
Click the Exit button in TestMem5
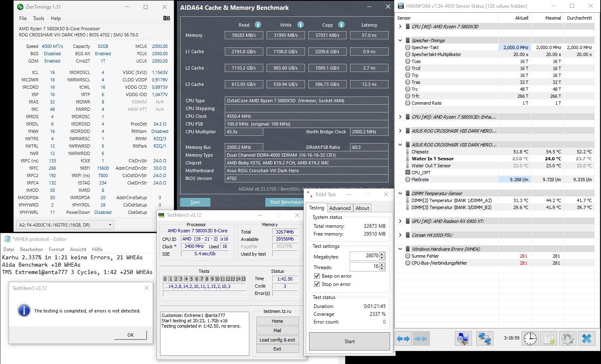pos(277,349)
